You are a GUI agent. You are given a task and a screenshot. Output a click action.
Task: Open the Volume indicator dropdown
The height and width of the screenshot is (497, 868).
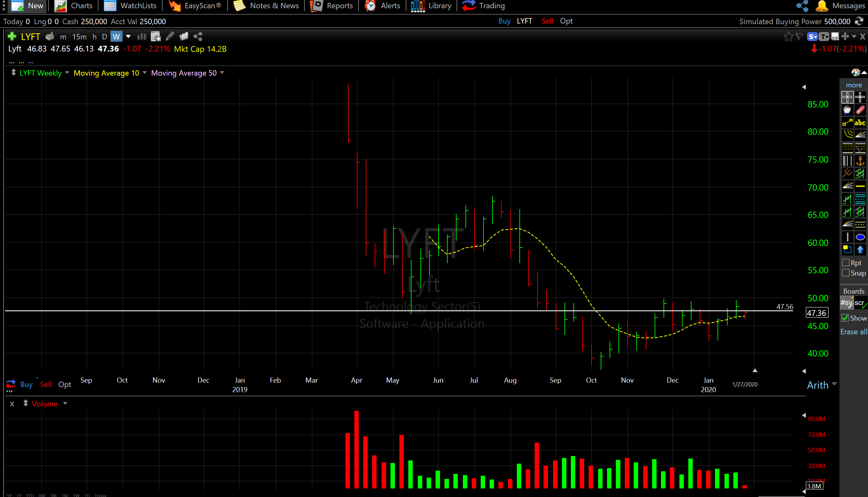[65, 404]
